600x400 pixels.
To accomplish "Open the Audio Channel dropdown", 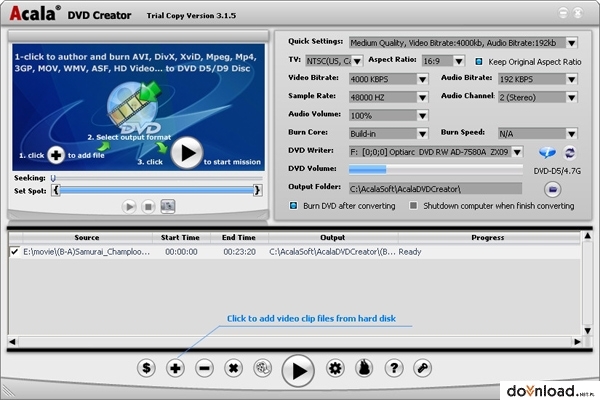I will [x=572, y=98].
